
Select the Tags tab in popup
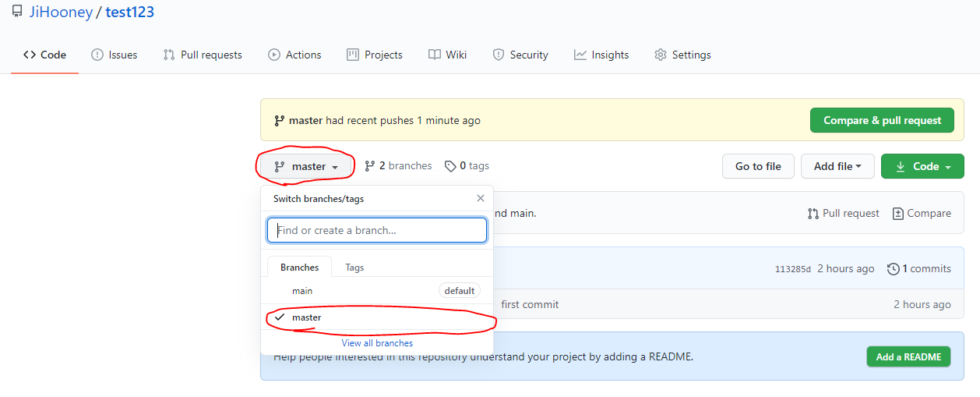[354, 267]
